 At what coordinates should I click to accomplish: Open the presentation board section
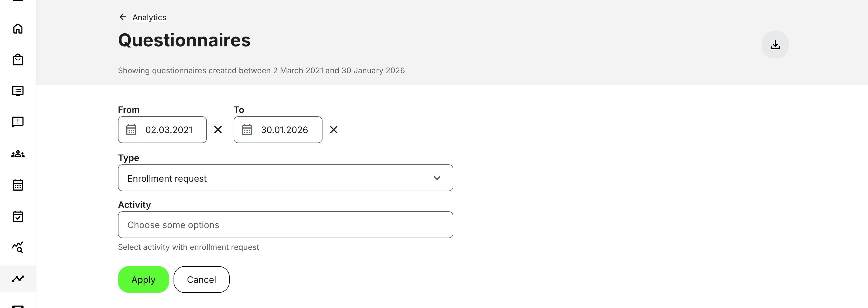[18, 90]
